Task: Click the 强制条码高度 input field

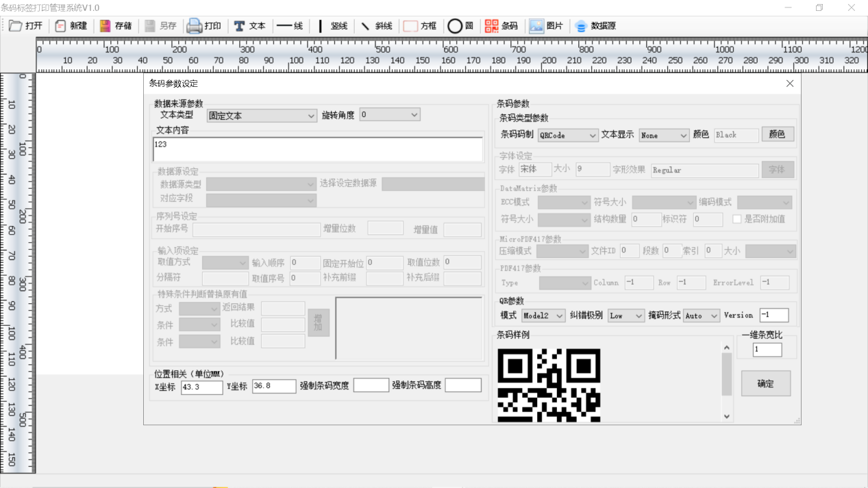Action: click(463, 385)
